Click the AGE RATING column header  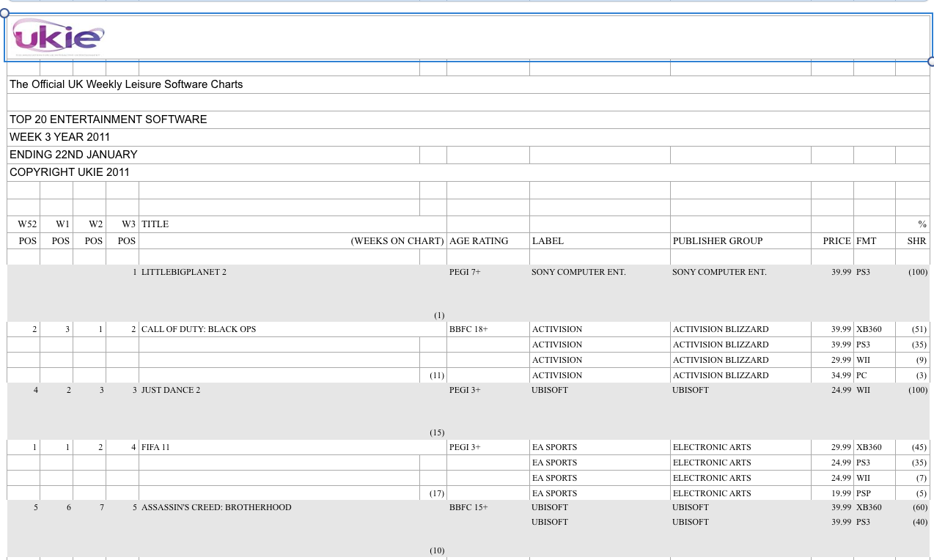click(479, 241)
